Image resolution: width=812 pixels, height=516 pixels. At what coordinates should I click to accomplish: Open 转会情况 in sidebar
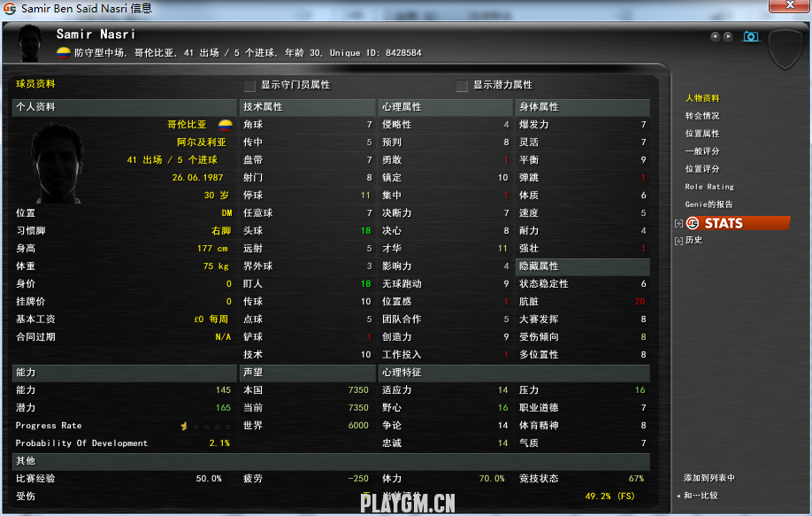point(702,116)
